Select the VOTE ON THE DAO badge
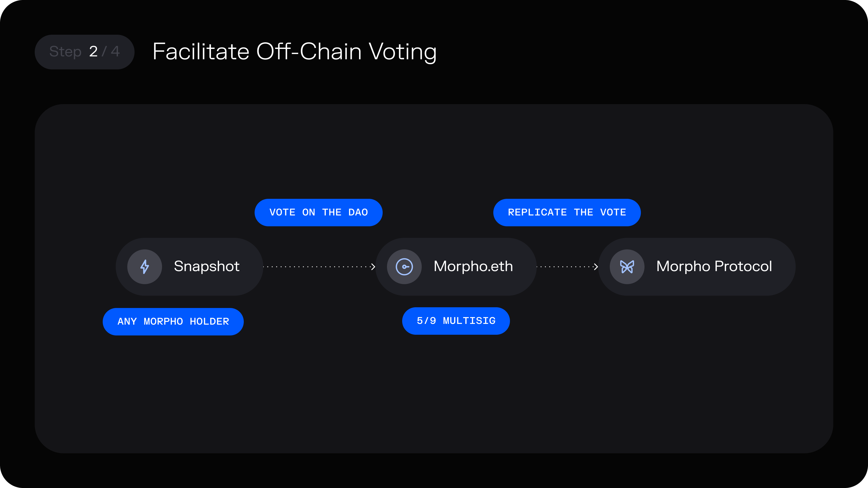The width and height of the screenshot is (868, 488). (x=319, y=213)
